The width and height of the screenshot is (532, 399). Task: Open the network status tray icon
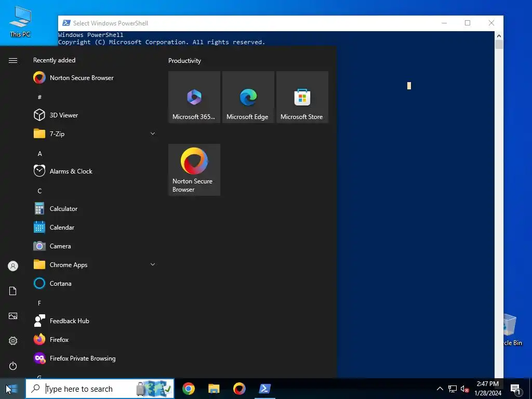[453, 389]
